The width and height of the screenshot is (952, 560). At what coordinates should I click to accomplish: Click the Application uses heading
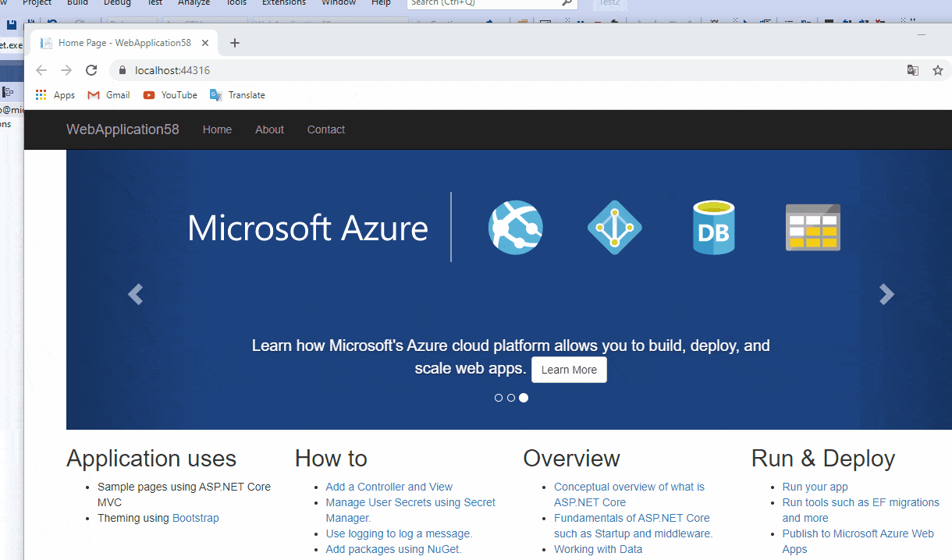[x=151, y=459]
